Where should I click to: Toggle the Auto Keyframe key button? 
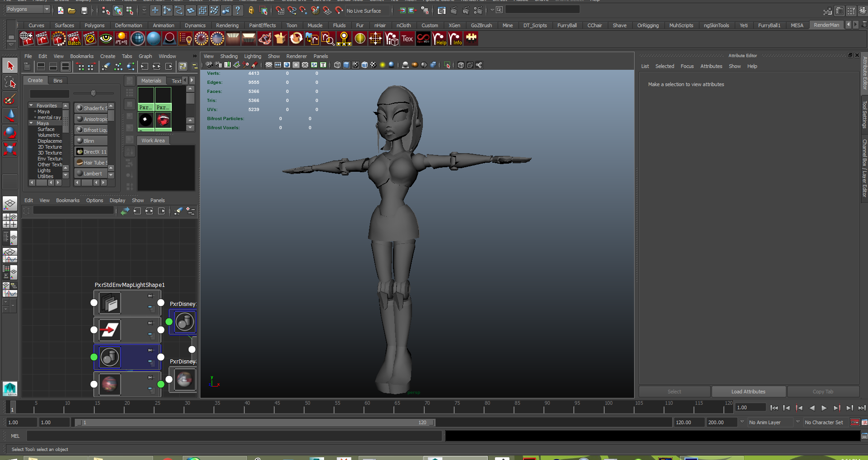855,422
